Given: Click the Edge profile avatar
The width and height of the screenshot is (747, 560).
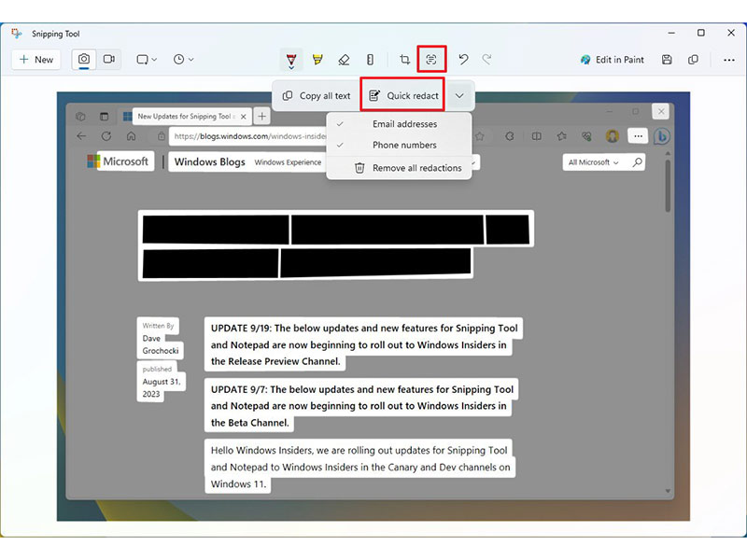Looking at the screenshot, I should (613, 136).
